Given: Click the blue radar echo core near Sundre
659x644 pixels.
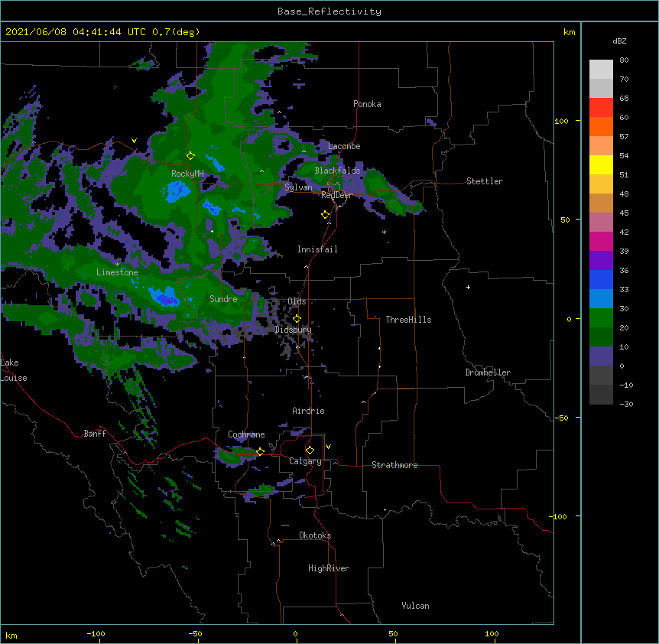Looking at the screenshot, I should click(164, 296).
